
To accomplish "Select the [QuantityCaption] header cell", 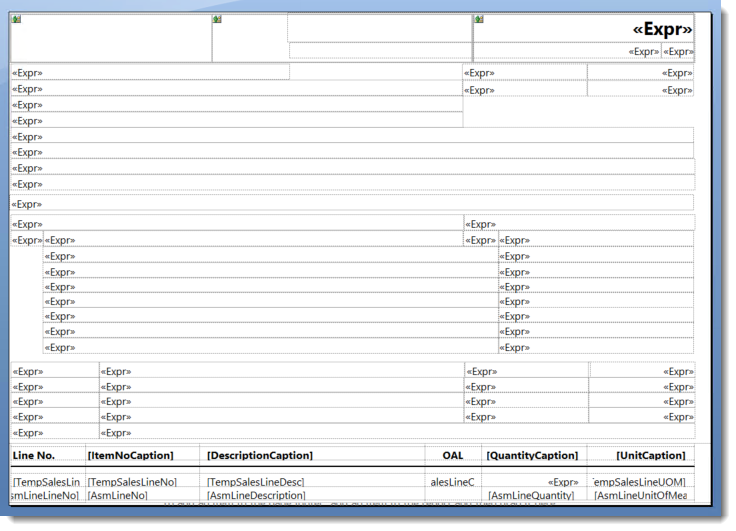I will click(534, 455).
